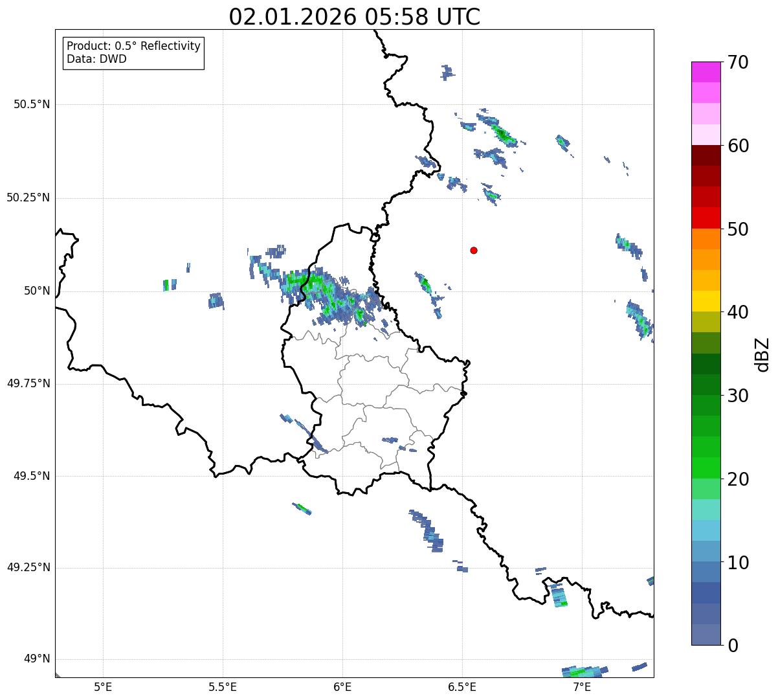This screenshot has width=778, height=700.
Task: Select the Product: 0.5° Reflectivity text
Action: 133,46
